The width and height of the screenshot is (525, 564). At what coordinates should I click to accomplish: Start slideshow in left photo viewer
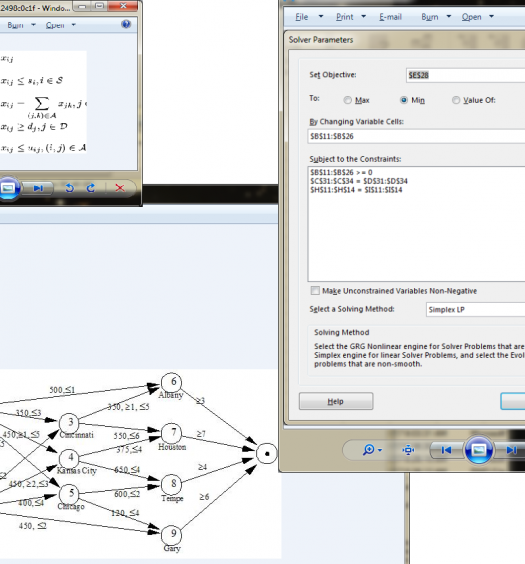pos(8,188)
